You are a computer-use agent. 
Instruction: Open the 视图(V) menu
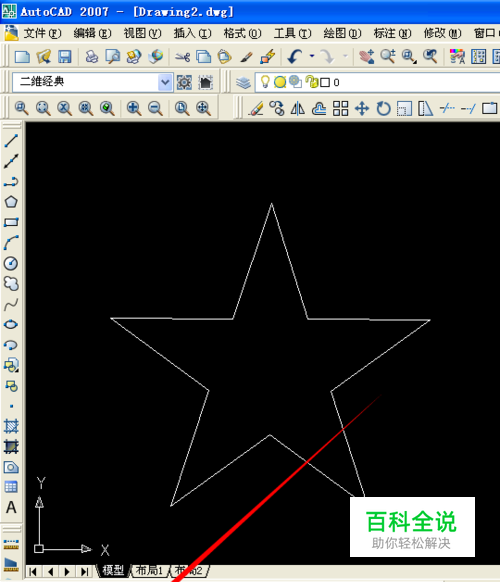point(142,34)
